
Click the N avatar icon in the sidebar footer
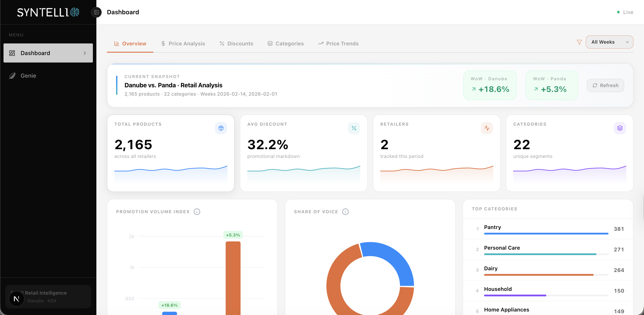[16, 299]
